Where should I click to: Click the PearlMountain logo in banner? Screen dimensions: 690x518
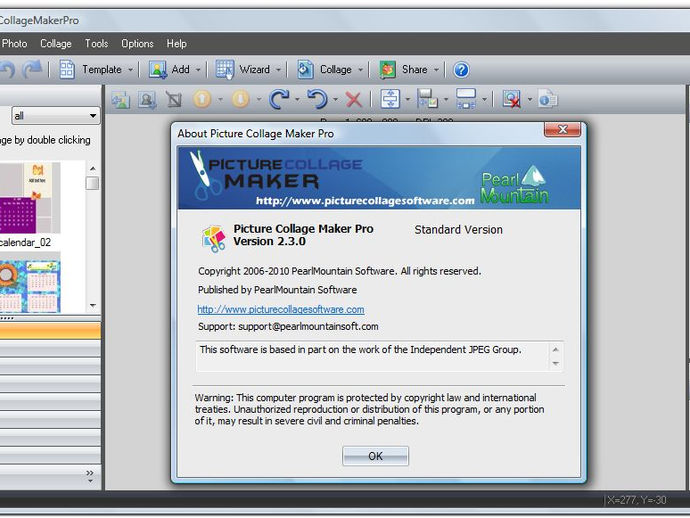click(514, 184)
